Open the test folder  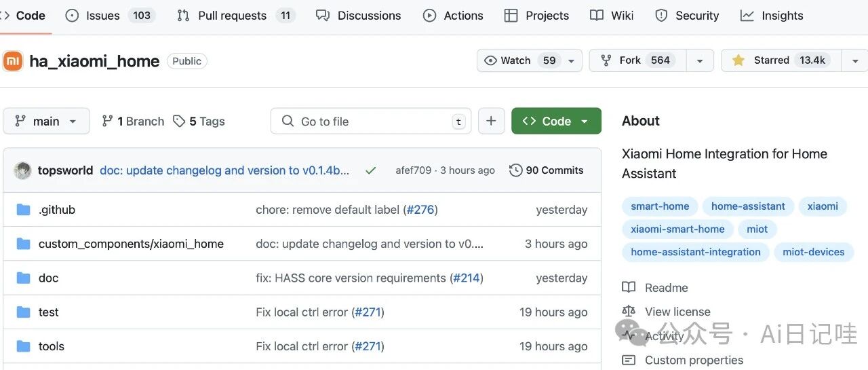pyautogui.click(x=49, y=312)
